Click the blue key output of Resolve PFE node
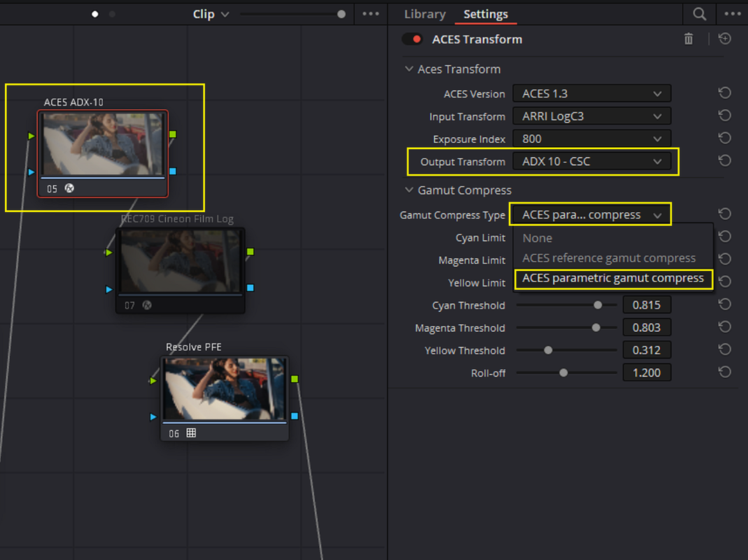Image resolution: width=748 pixels, height=560 pixels. pos(295,416)
